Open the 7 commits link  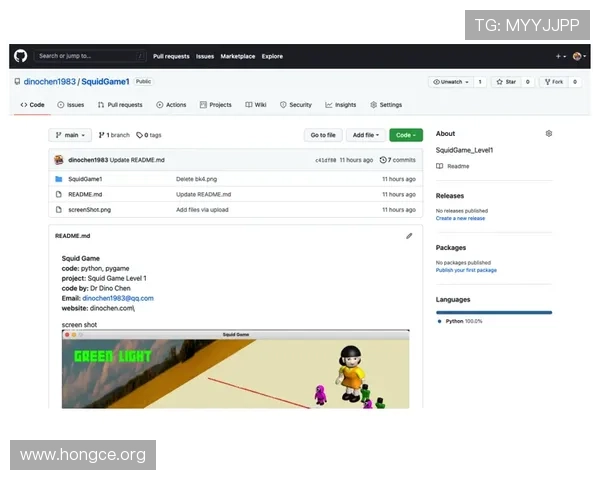(398, 160)
